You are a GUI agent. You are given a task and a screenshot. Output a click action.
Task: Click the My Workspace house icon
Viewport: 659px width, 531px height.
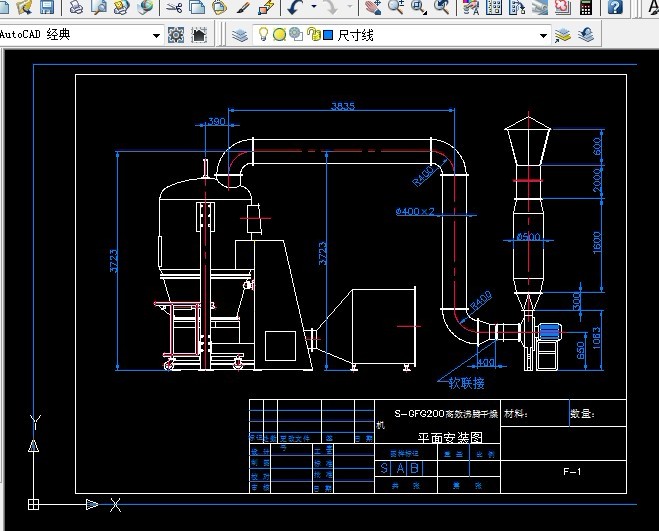(x=199, y=35)
